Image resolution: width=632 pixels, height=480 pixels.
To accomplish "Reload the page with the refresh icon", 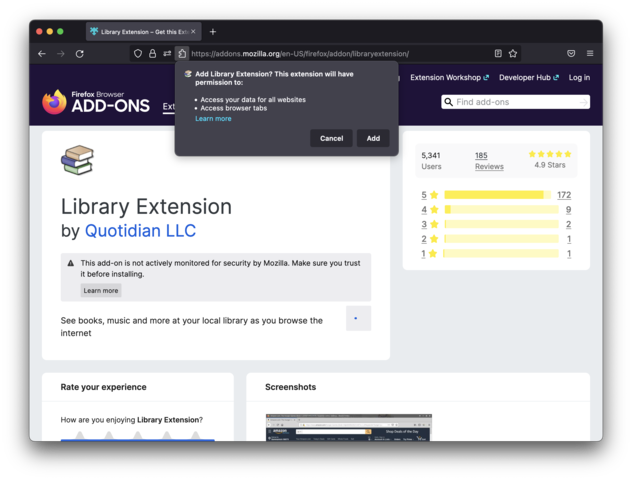I will (80, 54).
